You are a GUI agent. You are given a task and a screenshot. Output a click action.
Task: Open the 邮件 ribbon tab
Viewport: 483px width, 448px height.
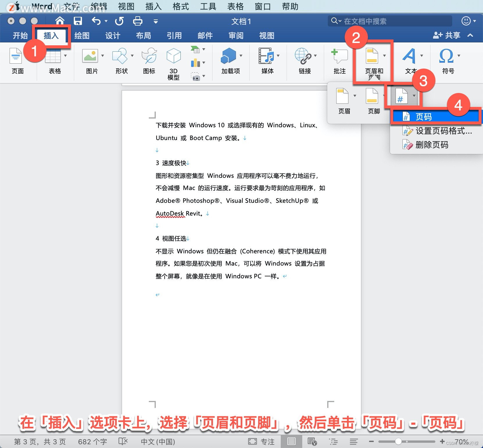tap(205, 35)
